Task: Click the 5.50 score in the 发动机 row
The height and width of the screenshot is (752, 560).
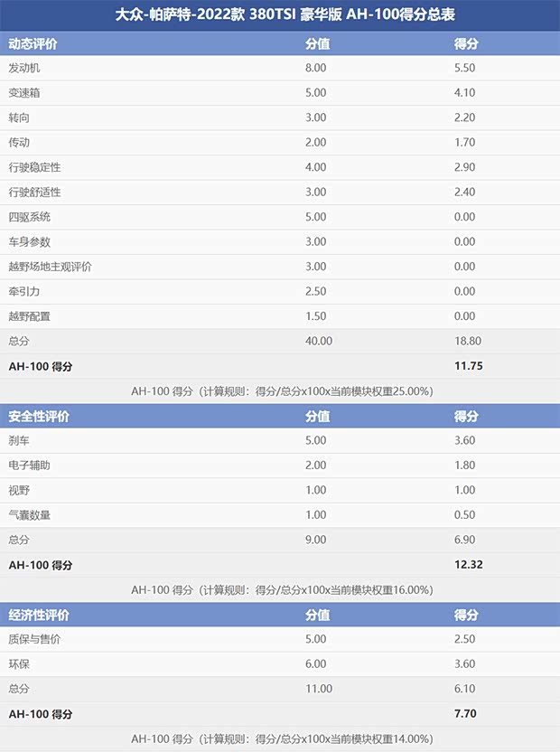Action: (x=464, y=68)
